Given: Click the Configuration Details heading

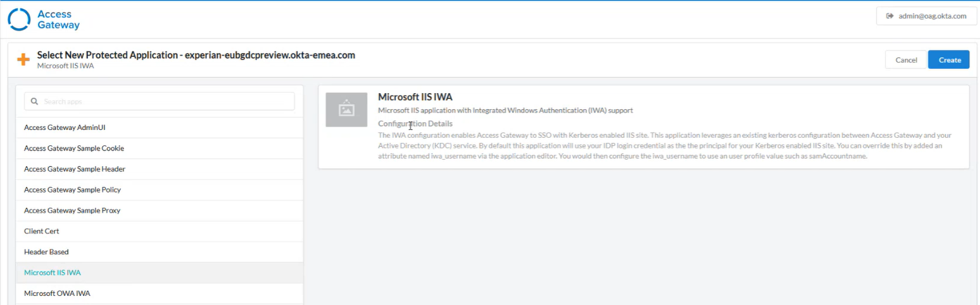Looking at the screenshot, I should 415,123.
